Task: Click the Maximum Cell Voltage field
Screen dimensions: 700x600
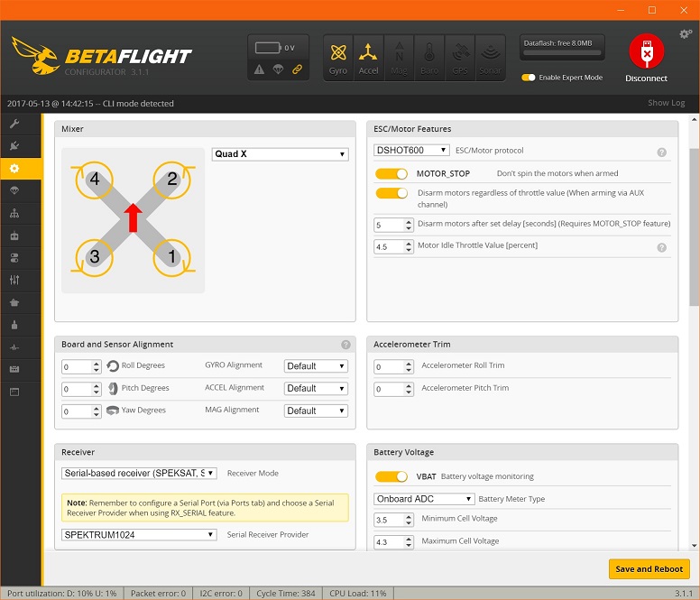Action: click(393, 542)
